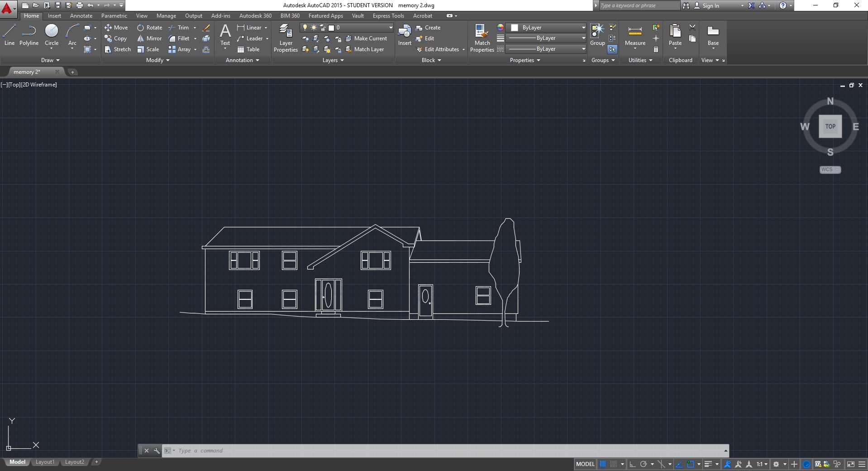Expand the Layers panel
This screenshot has width=868, height=471.
(333, 60)
